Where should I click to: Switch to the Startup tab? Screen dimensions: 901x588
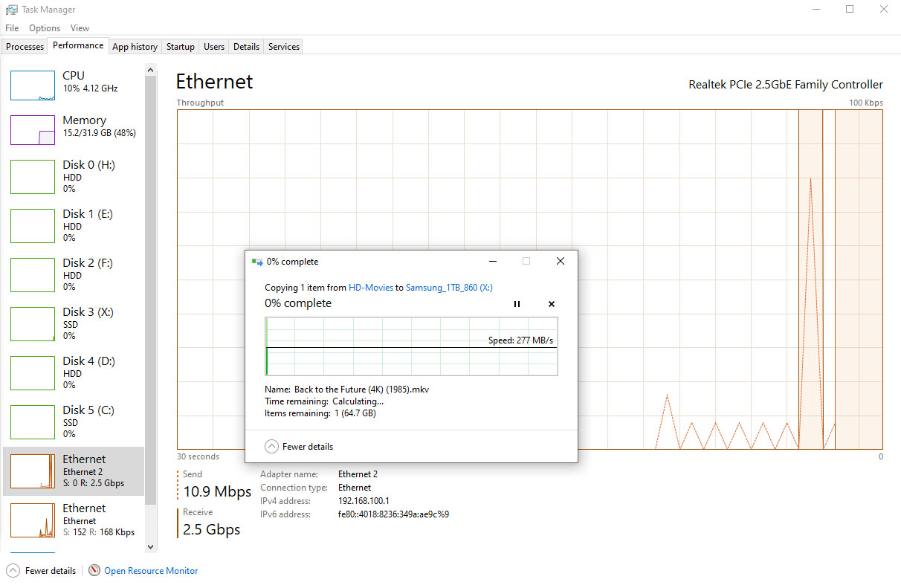pos(180,47)
